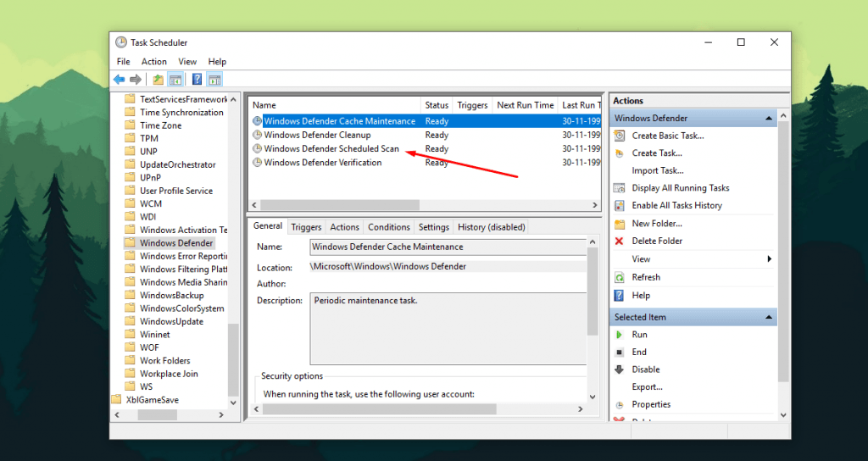
Task: Click Refresh in Actions pane
Action: coord(646,277)
